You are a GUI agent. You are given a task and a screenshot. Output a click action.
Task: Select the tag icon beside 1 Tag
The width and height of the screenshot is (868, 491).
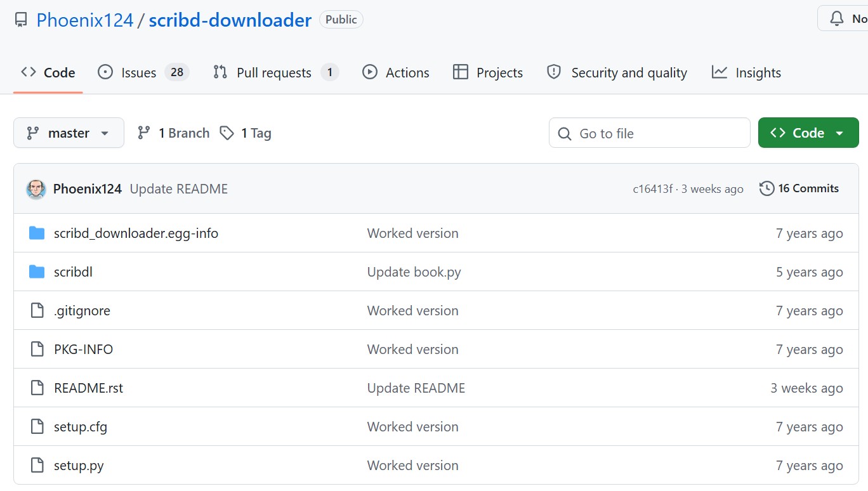click(x=227, y=133)
